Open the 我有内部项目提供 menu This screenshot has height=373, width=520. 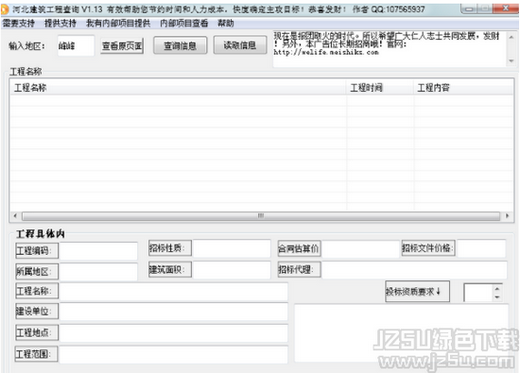[x=118, y=23]
